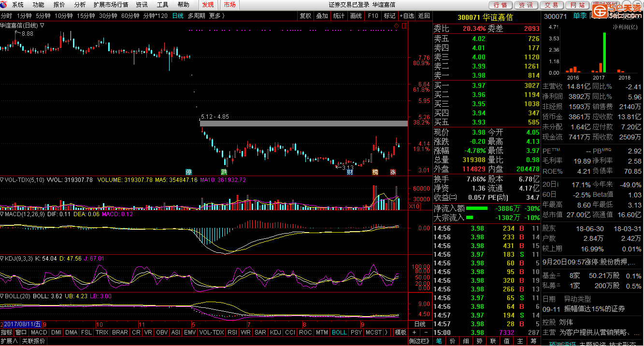
Task: Open the MACD indicator panel menu triangle
Action: pos(2,214)
